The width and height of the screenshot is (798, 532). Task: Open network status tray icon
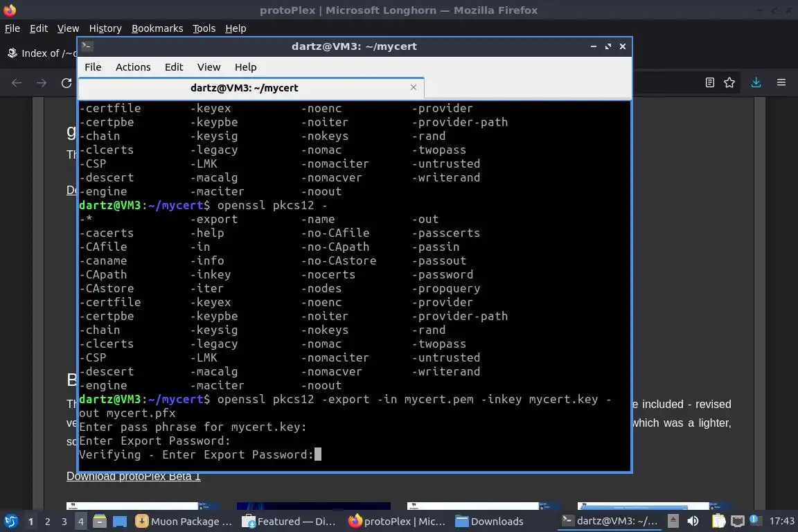(737, 521)
